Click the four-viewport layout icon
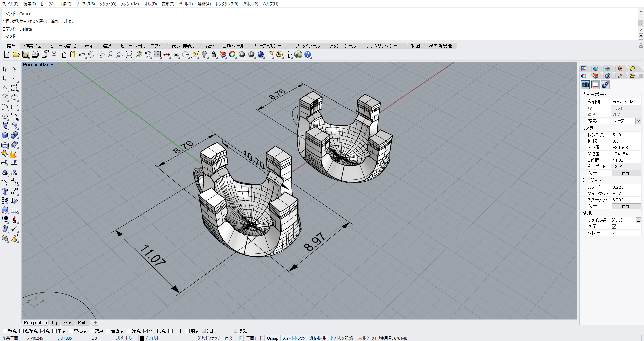The image size is (644, 341). tap(157, 54)
